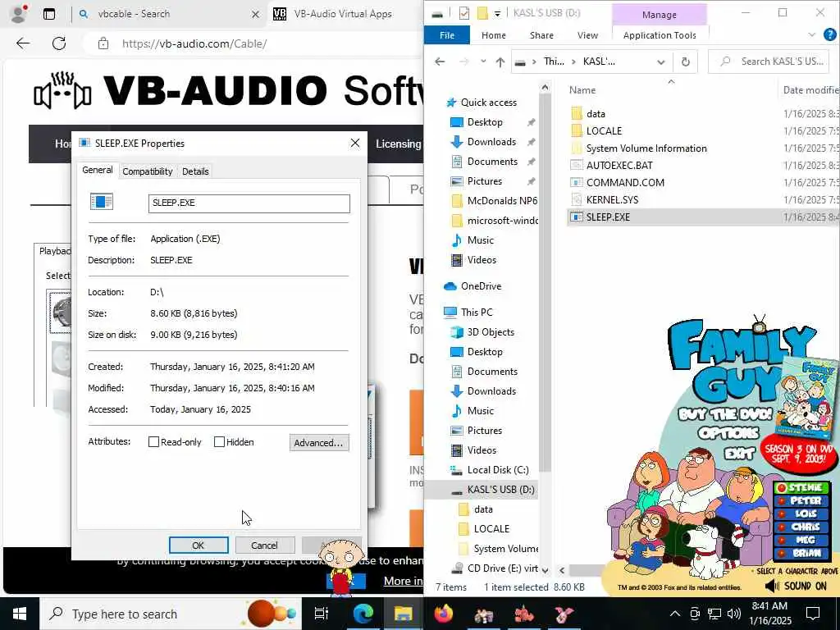
Task: Show hidden tray icons chevron
Action: [x=675, y=614]
